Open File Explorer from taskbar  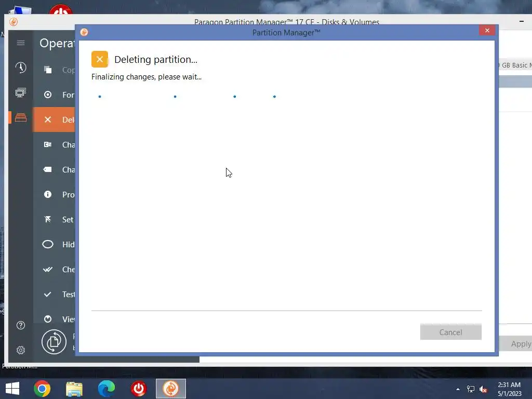74,389
